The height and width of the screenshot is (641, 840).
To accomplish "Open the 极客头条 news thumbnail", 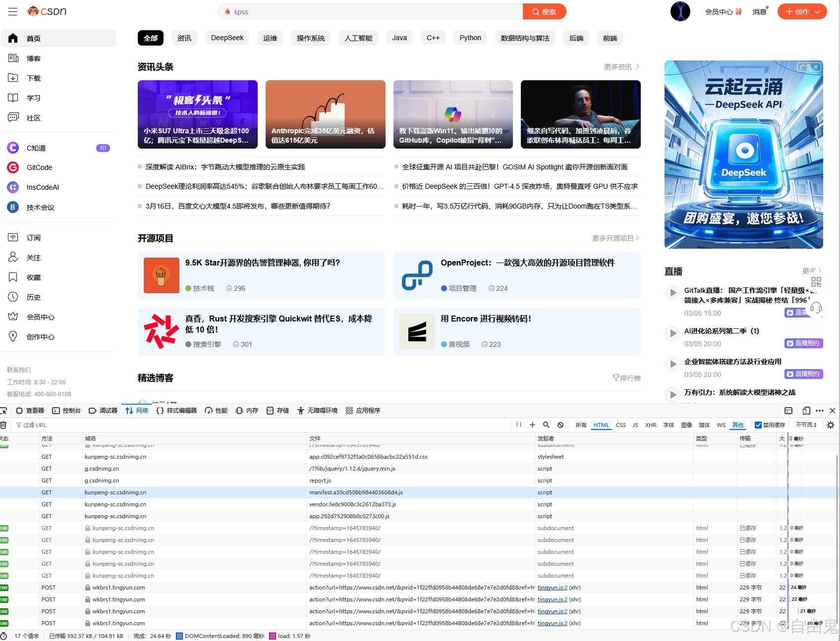I will tap(198, 114).
